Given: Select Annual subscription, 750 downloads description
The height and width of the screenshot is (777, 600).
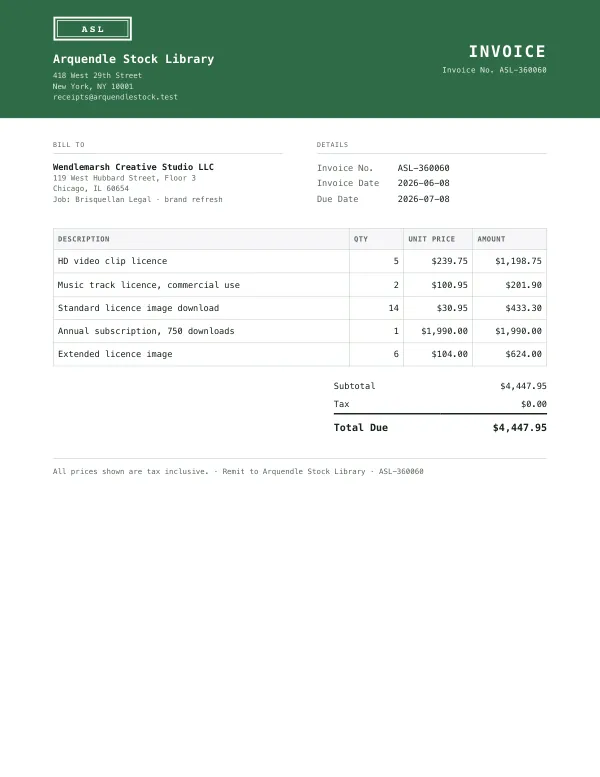Looking at the screenshot, I should [x=146, y=331].
